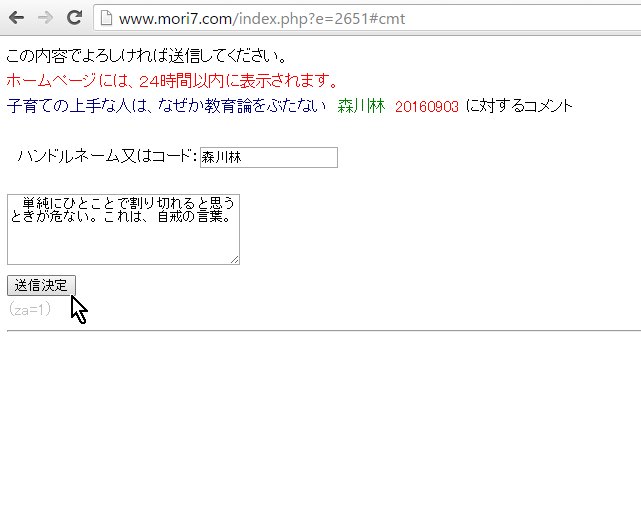Screen dimensions: 641x513
Task: Click the 送信決定 submit button
Action: [x=41, y=285]
